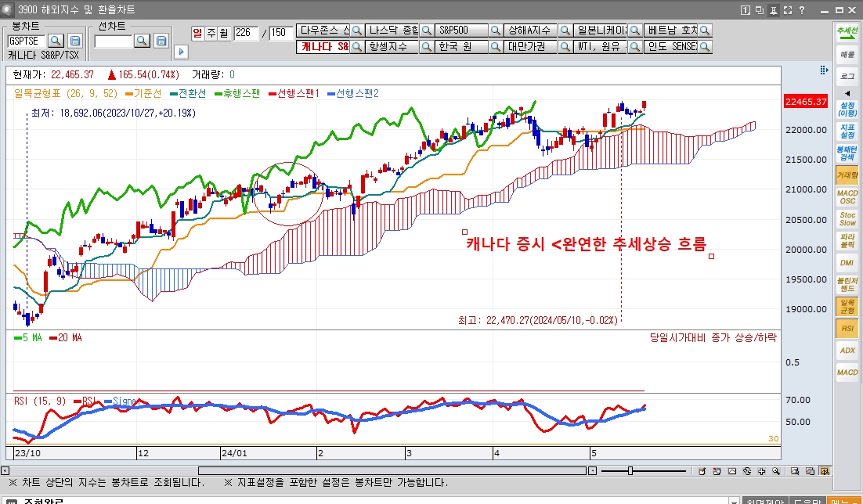This screenshot has width=863, height=504.
Task: Click the pin window icon in the title bar
Action: coord(774,10)
